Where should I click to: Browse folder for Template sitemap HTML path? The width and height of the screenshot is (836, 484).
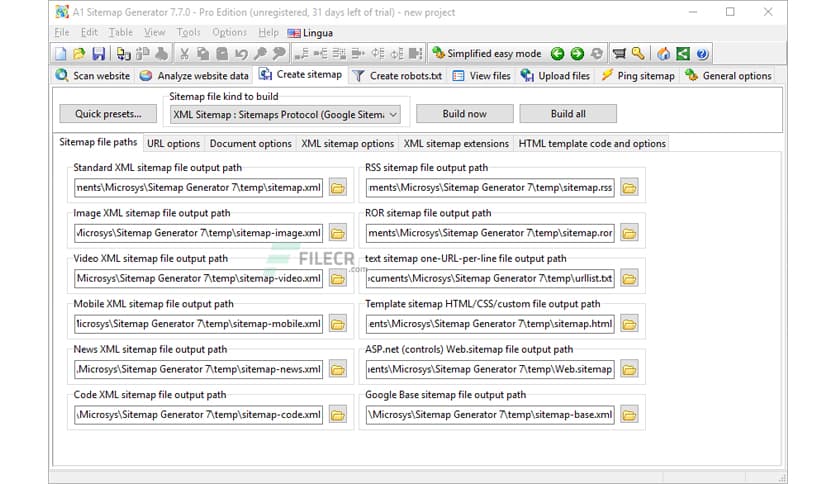tap(629, 324)
